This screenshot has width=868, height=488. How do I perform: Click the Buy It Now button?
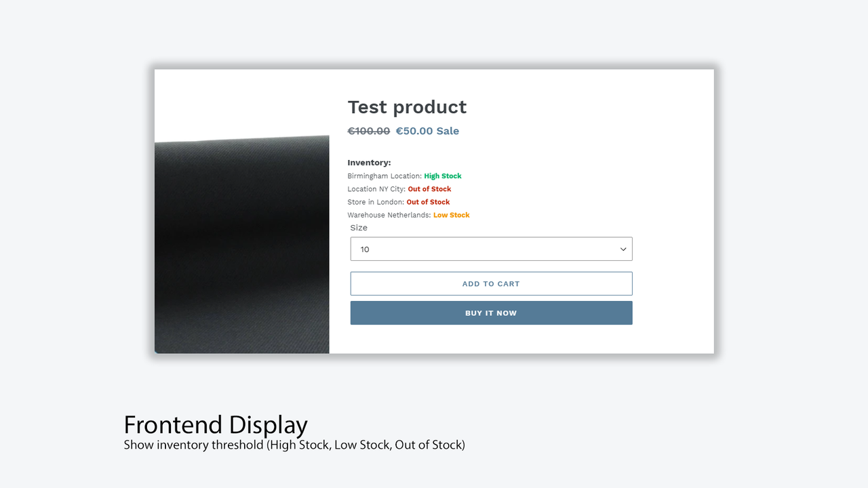click(491, 312)
